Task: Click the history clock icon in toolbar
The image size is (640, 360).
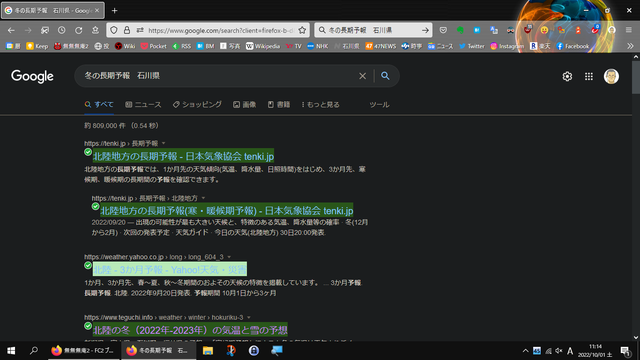Action: coord(62,30)
